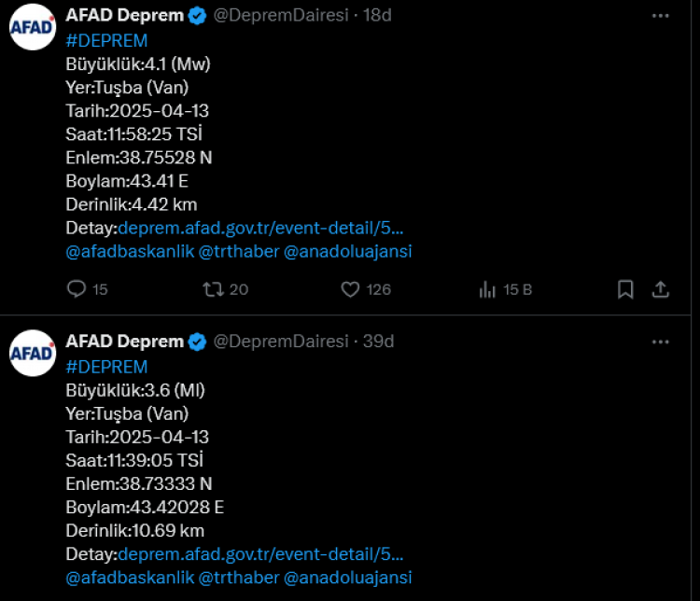Viewport: 700px width, 601px height.
Task: Open the deprem.afad.gov.tr detail link in first tweet
Action: (x=261, y=228)
